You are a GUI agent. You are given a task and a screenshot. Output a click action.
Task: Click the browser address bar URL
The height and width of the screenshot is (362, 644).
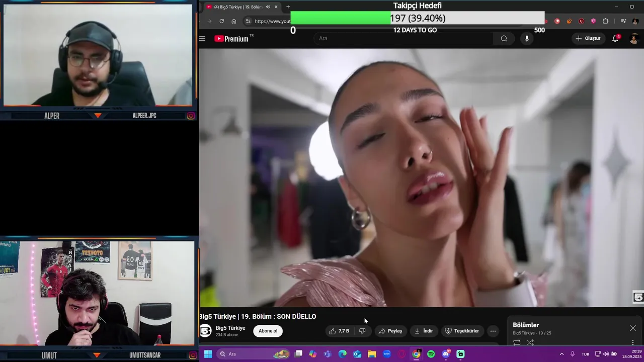pos(272,21)
